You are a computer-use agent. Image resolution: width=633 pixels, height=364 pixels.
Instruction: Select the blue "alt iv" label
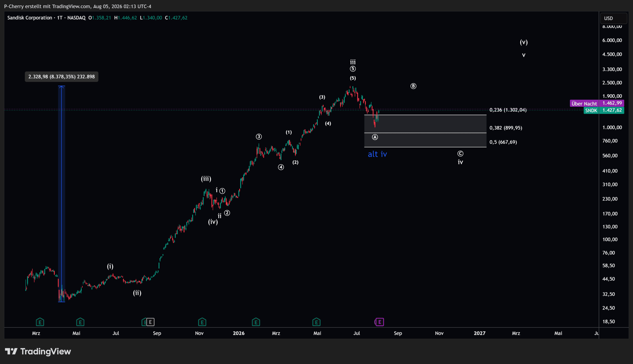click(x=377, y=154)
